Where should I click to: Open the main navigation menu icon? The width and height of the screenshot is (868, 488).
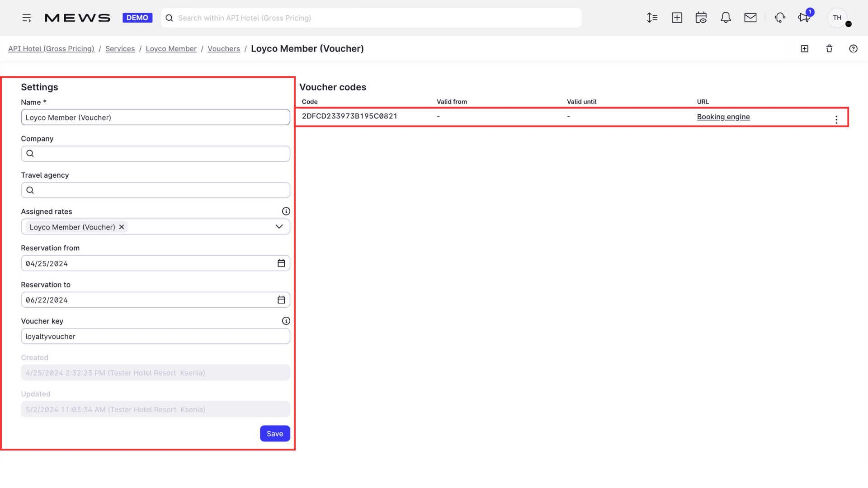click(27, 18)
